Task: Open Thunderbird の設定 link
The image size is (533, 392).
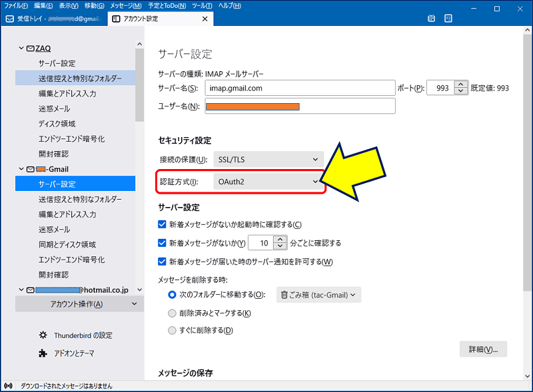Action: click(83, 335)
